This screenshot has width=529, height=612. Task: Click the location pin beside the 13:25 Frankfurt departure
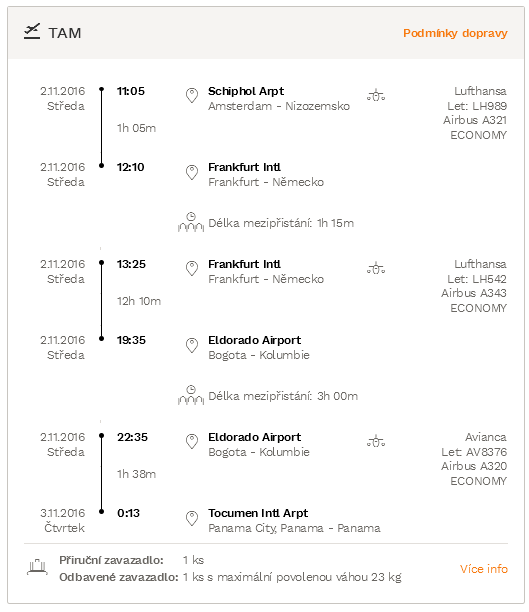coord(192,269)
